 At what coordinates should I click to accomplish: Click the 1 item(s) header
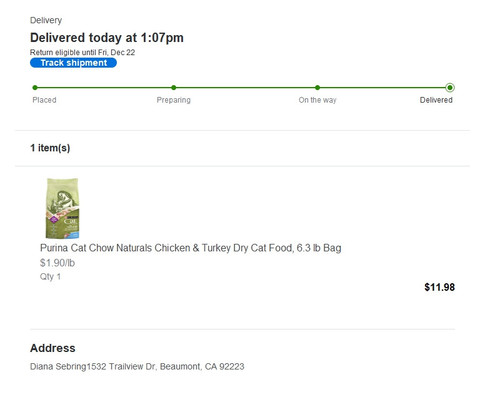(50, 148)
